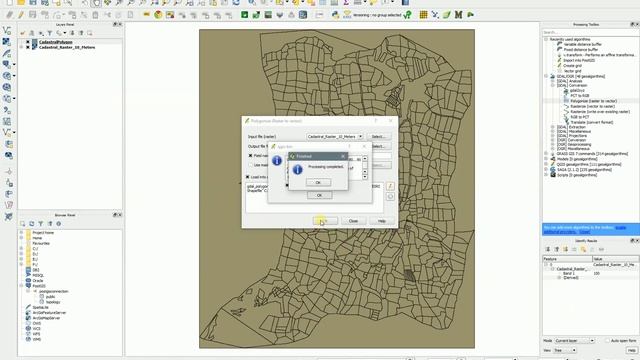This screenshot has height=360, width=640.
Task: Click the add raster layer left-toolbar icon
Action: pyautogui.click(x=7, y=42)
